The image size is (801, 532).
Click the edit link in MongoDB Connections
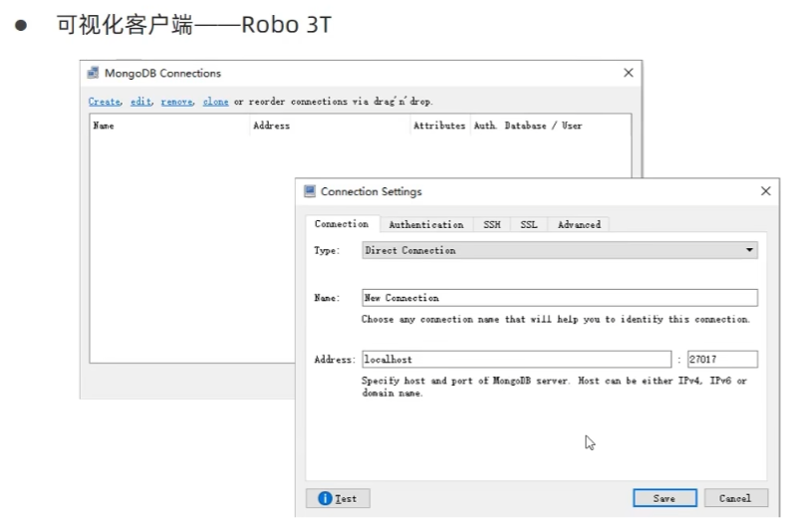[140, 102]
